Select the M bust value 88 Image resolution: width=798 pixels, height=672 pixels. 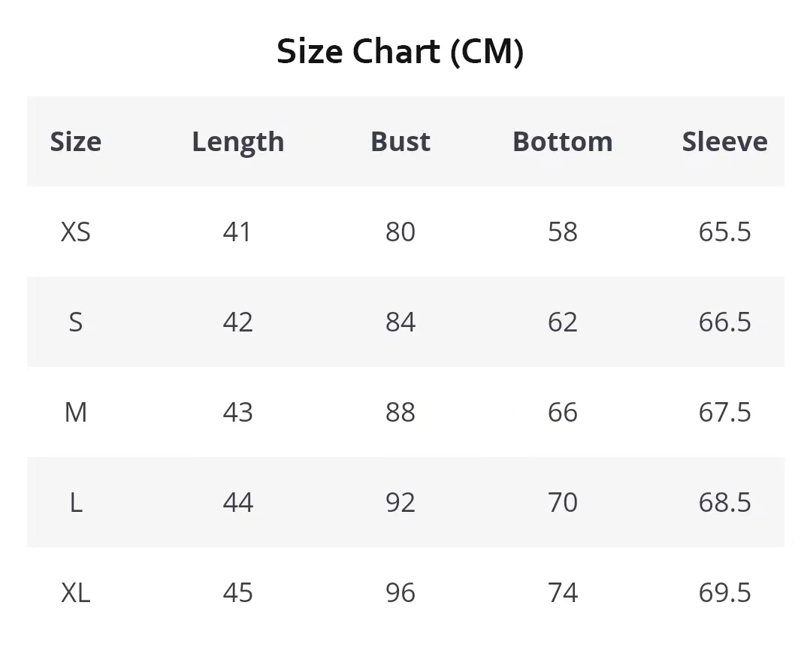click(401, 412)
